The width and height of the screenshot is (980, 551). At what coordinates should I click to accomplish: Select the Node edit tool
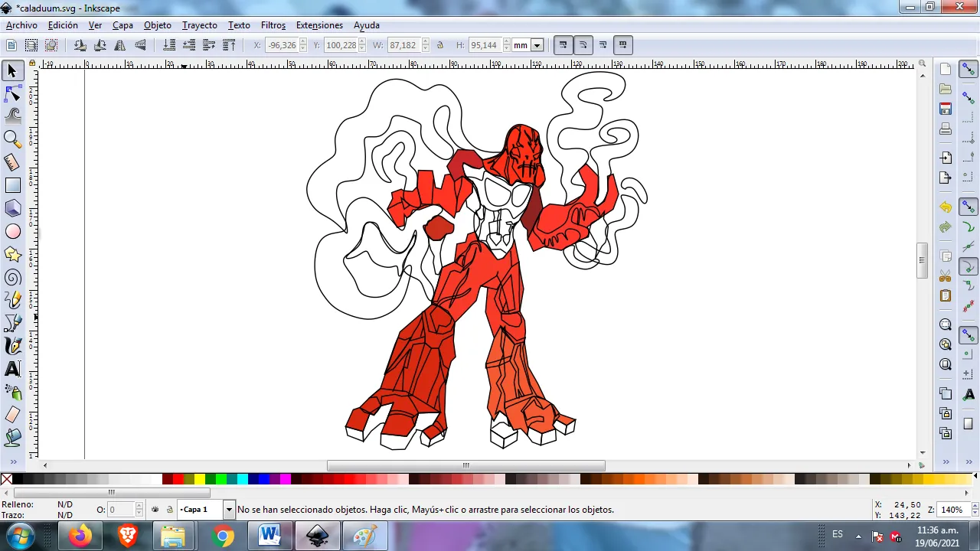(12, 94)
